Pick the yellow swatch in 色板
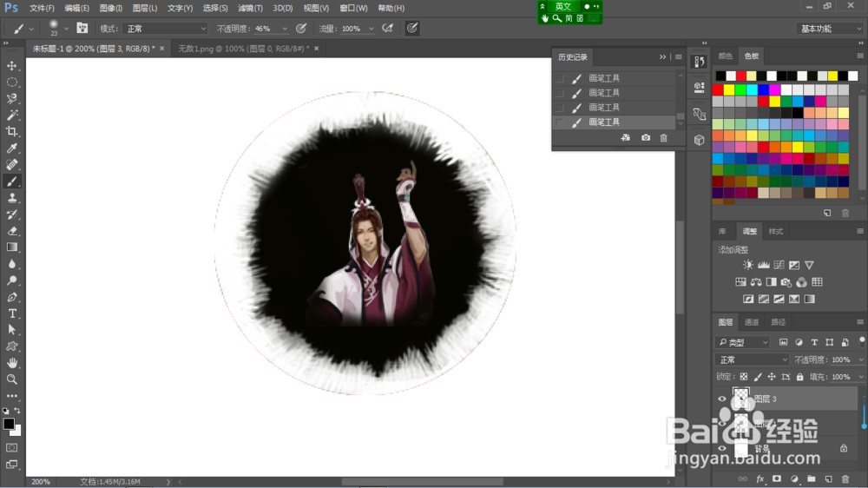The image size is (868, 488). point(729,89)
